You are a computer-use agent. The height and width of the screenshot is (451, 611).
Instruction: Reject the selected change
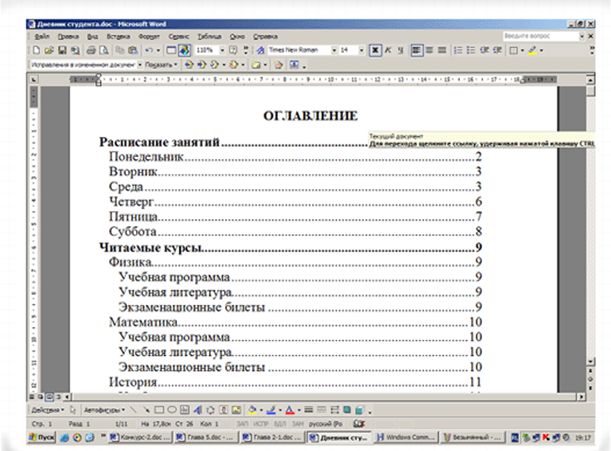[234, 65]
